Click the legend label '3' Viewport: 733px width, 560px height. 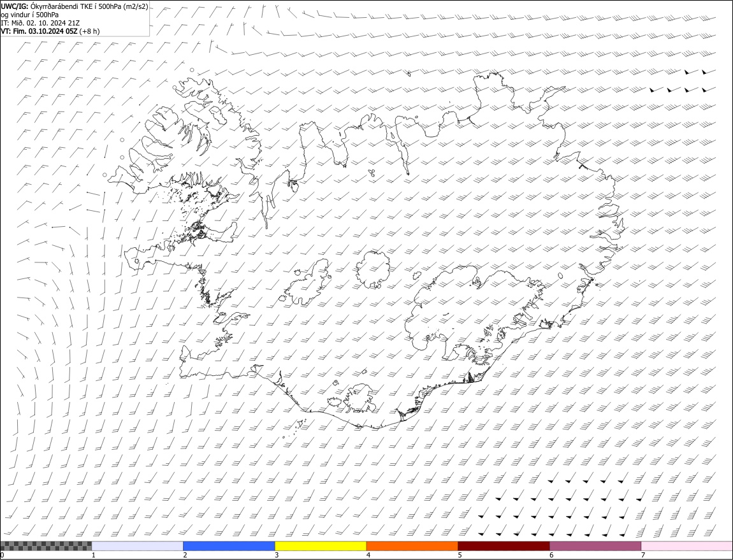277,556
